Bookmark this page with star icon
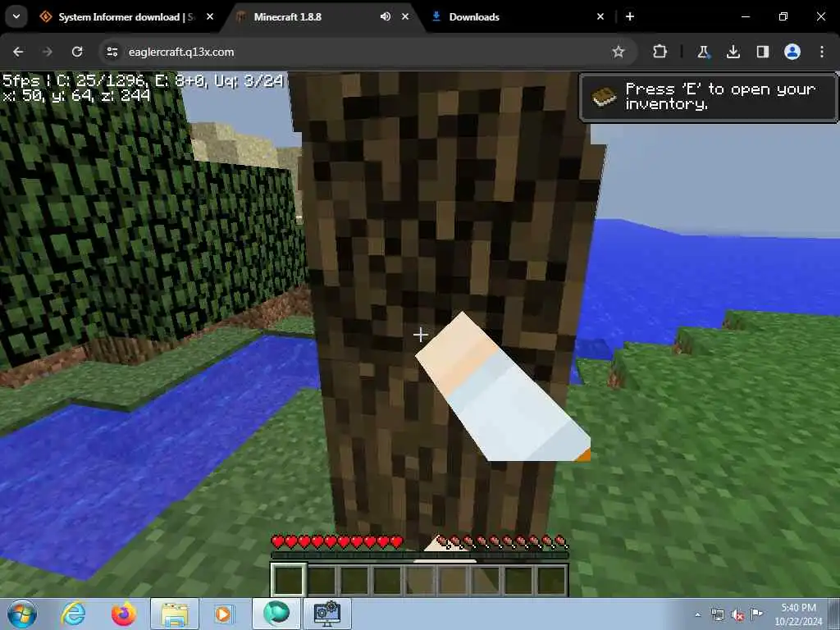 pos(619,52)
